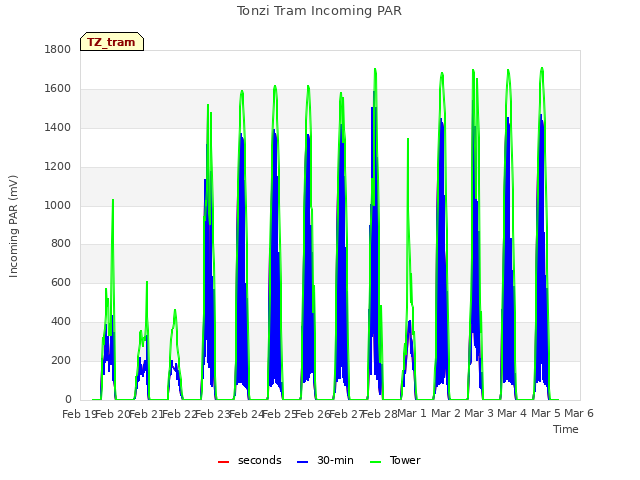Click the 1000 y-axis tick label

(x=58, y=205)
